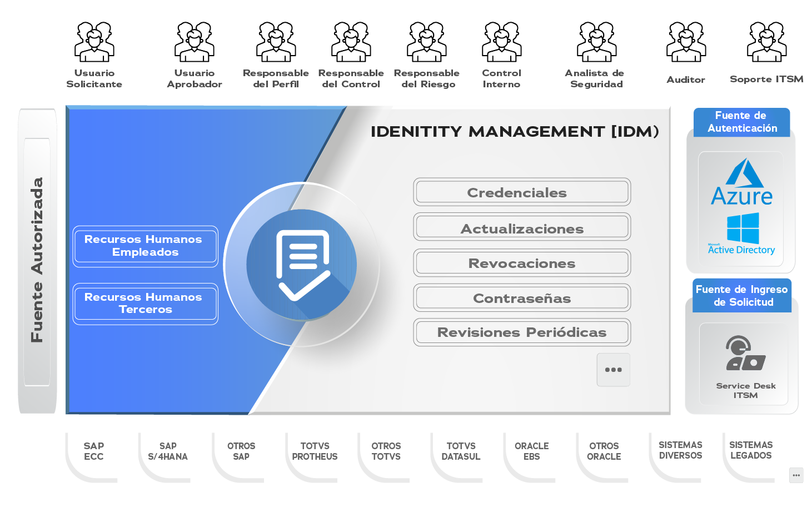Click the Usuario Aprobador people icon
The height and width of the screenshot is (507, 812).
click(x=195, y=42)
